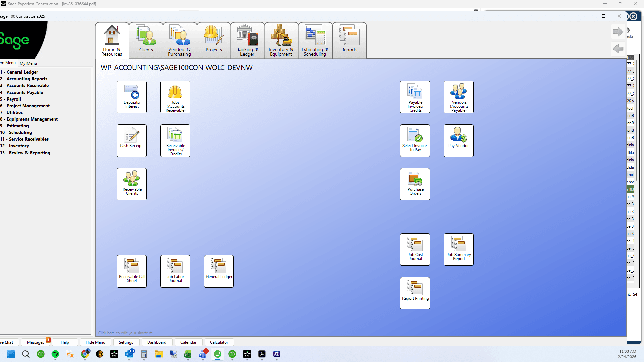Open the Receivable Clients shortcut
644x362 pixels.
point(131,184)
